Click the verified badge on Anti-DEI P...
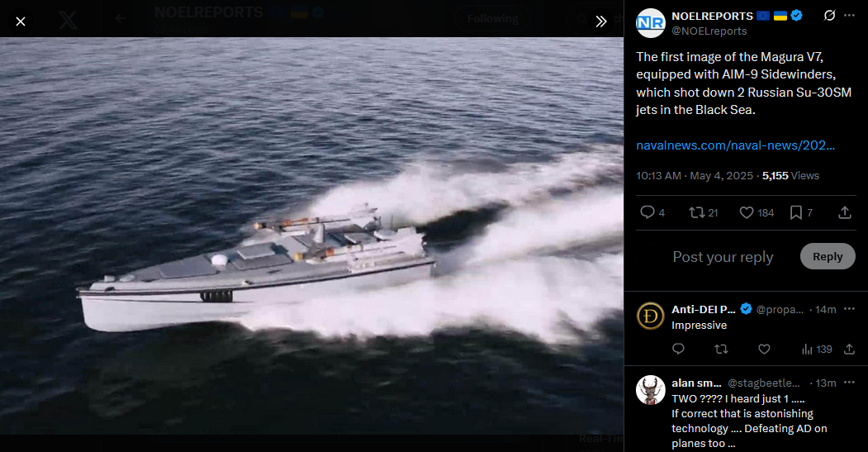 pos(746,309)
